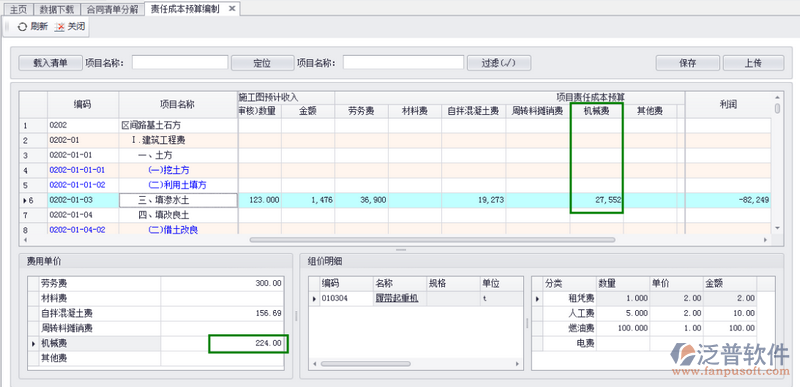Click the 刷新 refresh toolbar button

tap(33, 27)
